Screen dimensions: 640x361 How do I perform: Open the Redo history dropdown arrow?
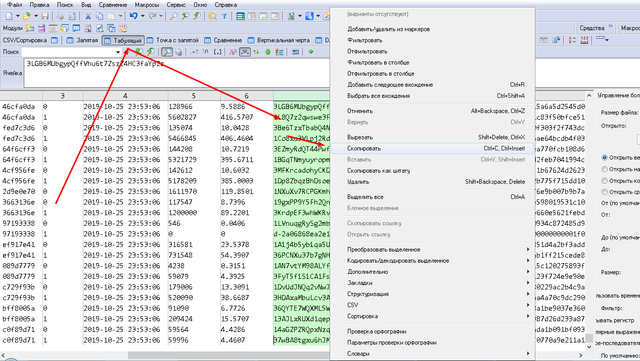click(161, 16)
